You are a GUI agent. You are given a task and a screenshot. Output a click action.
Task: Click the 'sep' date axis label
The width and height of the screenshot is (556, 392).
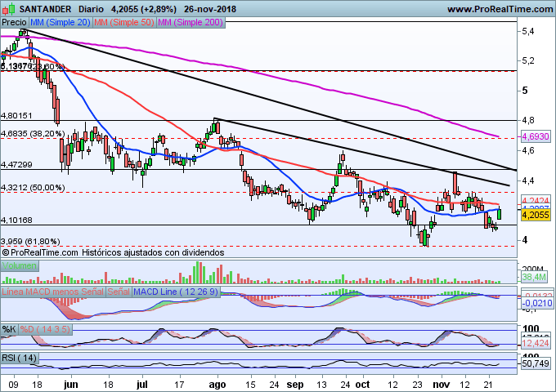(x=295, y=385)
